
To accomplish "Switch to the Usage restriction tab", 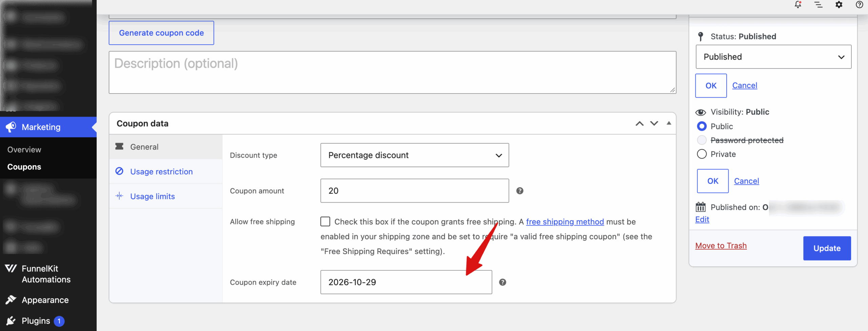I will 166,172.
